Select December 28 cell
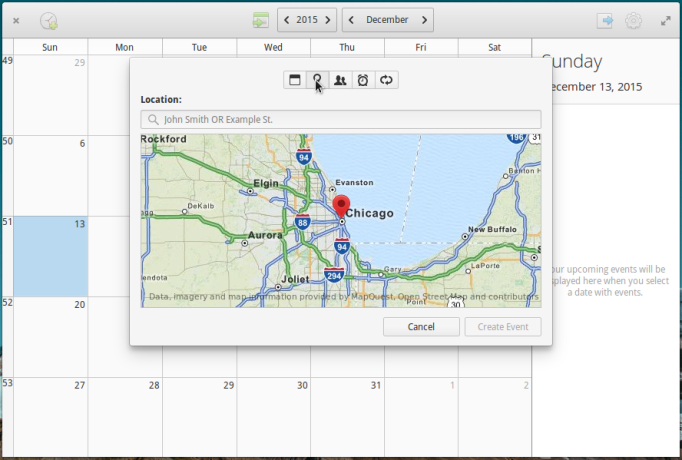This screenshot has height=460, width=682. coord(125,417)
